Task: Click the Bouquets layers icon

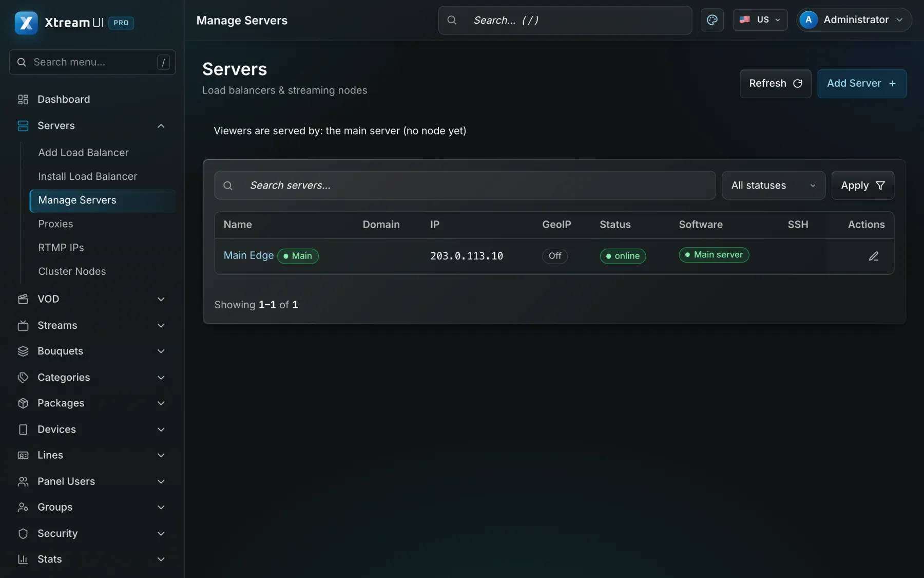Action: tap(23, 351)
